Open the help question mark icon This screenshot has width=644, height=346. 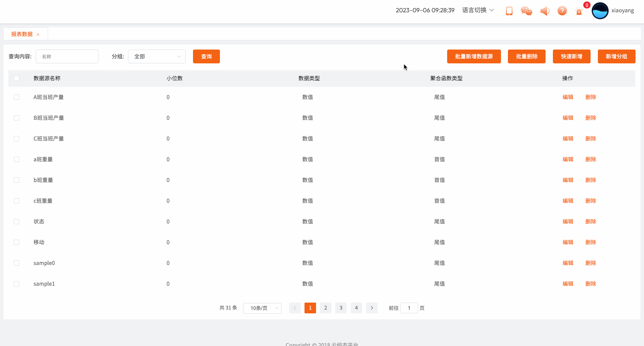(x=562, y=11)
